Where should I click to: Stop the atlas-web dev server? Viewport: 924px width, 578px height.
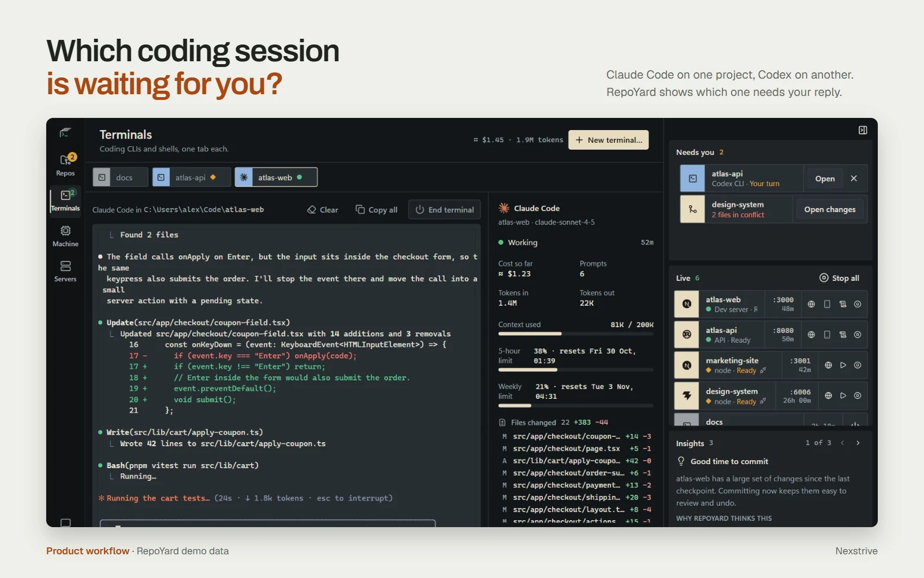point(858,304)
